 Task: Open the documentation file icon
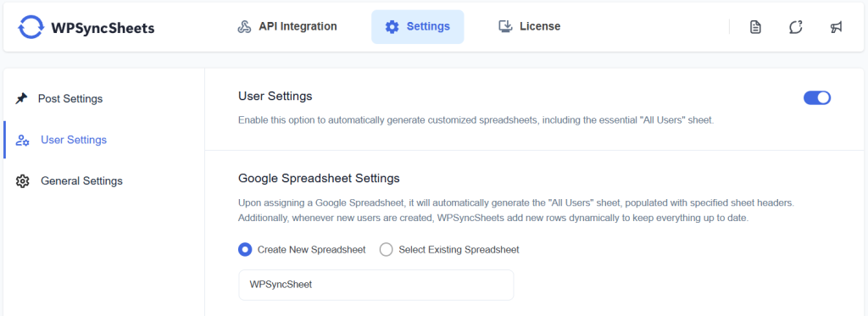click(755, 26)
